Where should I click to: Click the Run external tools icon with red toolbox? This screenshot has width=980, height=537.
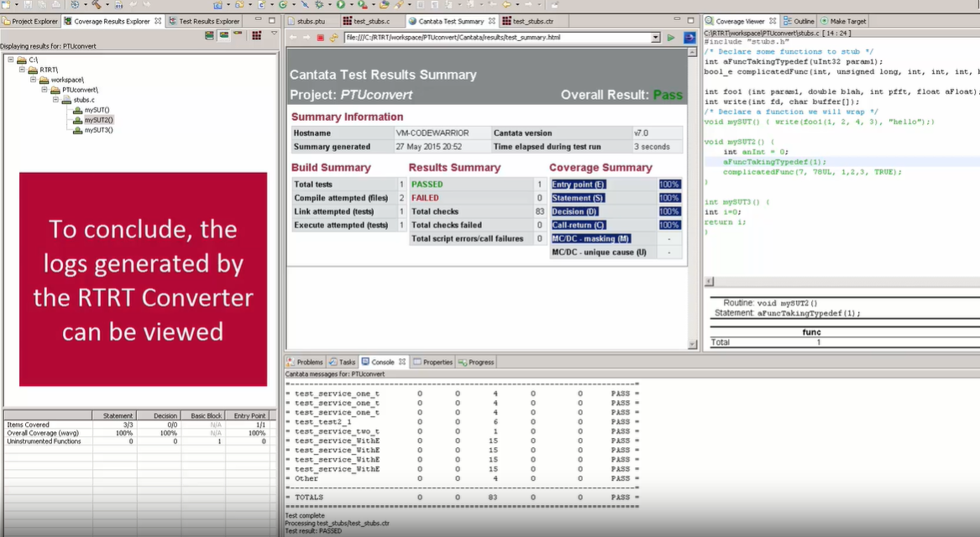[363, 4]
